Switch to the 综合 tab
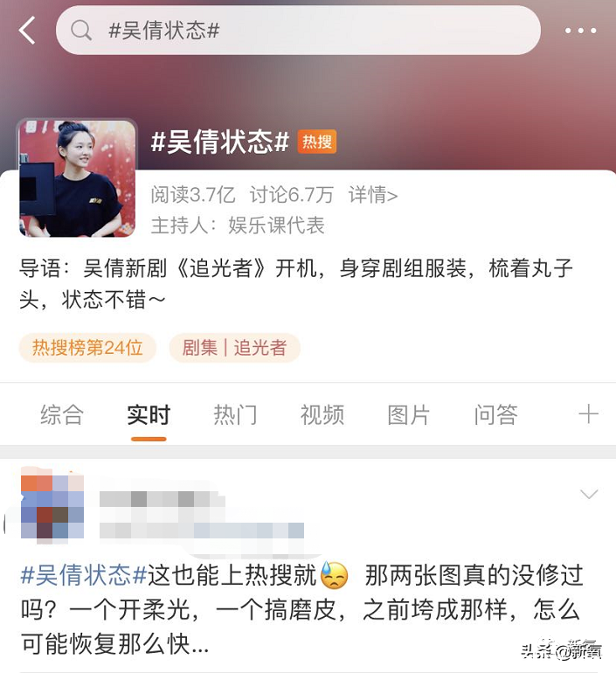Screen dimensions: 616x673 point(62,414)
